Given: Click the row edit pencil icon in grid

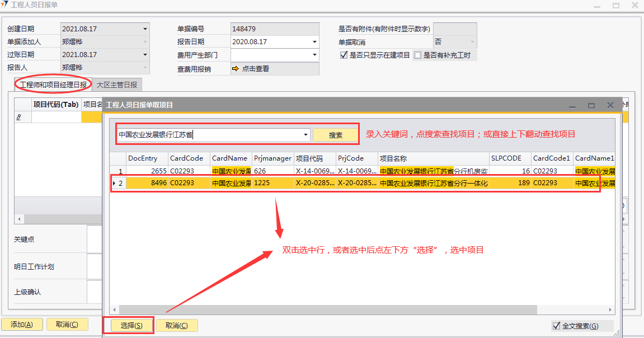Looking at the screenshot, I should point(18,117).
